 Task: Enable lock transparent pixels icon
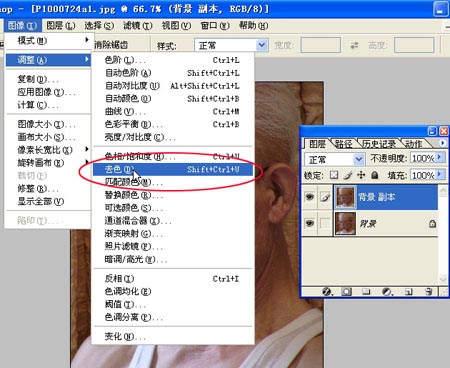334,175
